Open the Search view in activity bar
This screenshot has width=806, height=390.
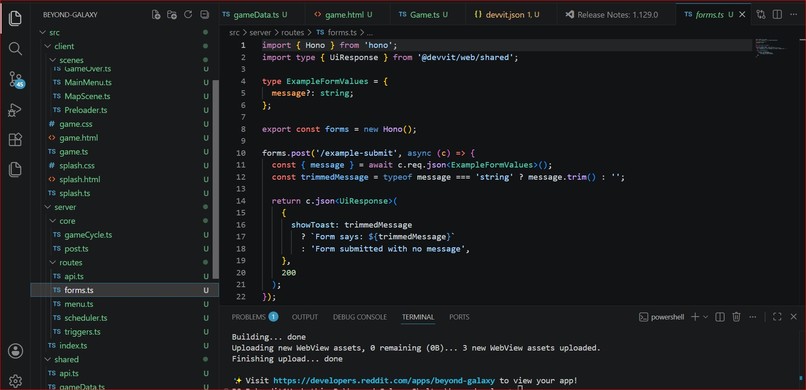click(x=15, y=49)
